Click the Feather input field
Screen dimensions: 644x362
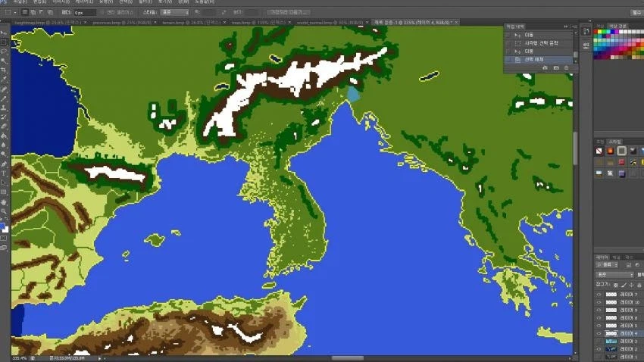point(85,12)
